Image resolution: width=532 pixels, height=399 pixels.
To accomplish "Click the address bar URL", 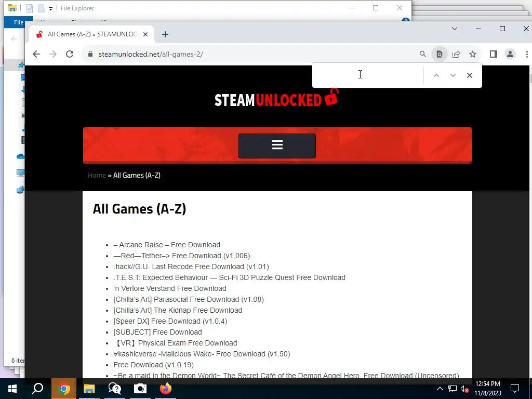I will tap(151, 54).
